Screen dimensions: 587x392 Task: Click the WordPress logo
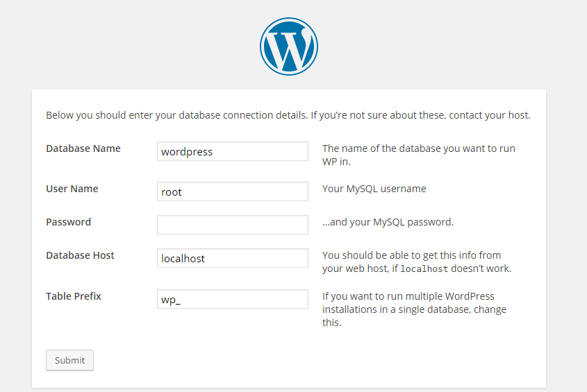pos(288,46)
